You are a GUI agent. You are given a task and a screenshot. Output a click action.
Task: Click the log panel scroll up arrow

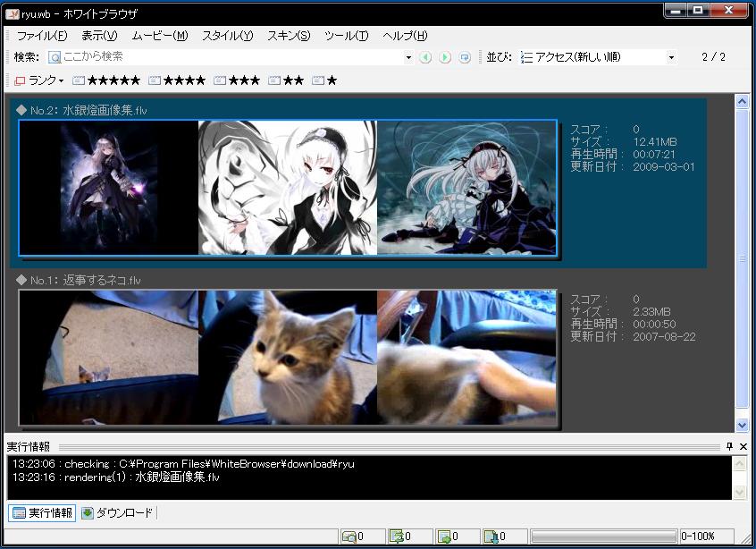pyautogui.click(x=740, y=464)
